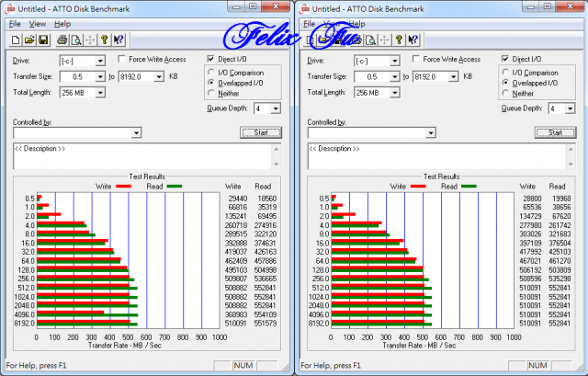Image resolution: width=588 pixels, height=376 pixels.
Task: Select Neither radio in left window
Action: click(211, 93)
